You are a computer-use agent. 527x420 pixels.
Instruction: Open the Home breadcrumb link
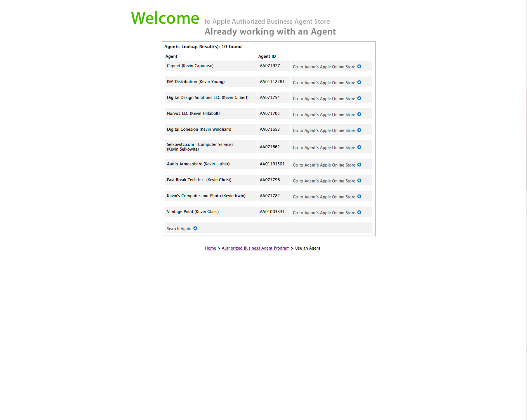[x=210, y=248]
